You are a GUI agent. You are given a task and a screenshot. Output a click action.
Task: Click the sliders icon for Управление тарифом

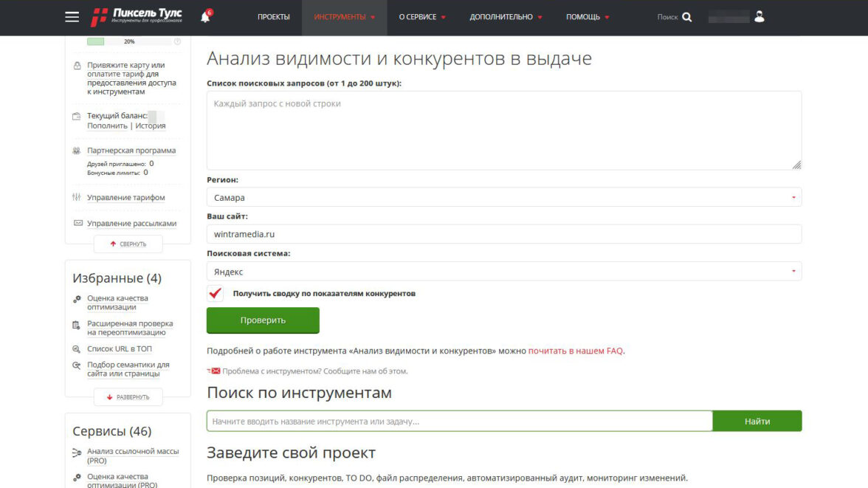tap(77, 197)
